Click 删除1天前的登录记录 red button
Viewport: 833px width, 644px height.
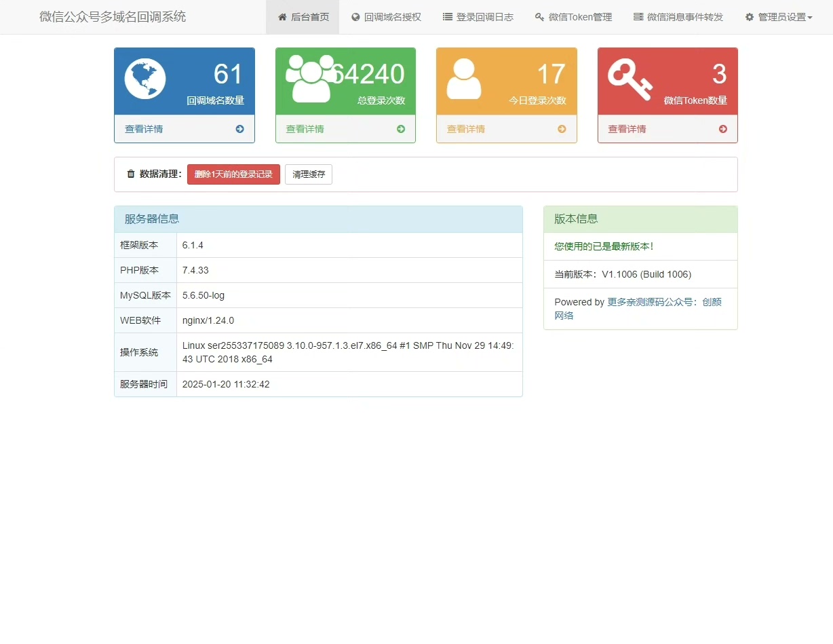pyautogui.click(x=233, y=174)
